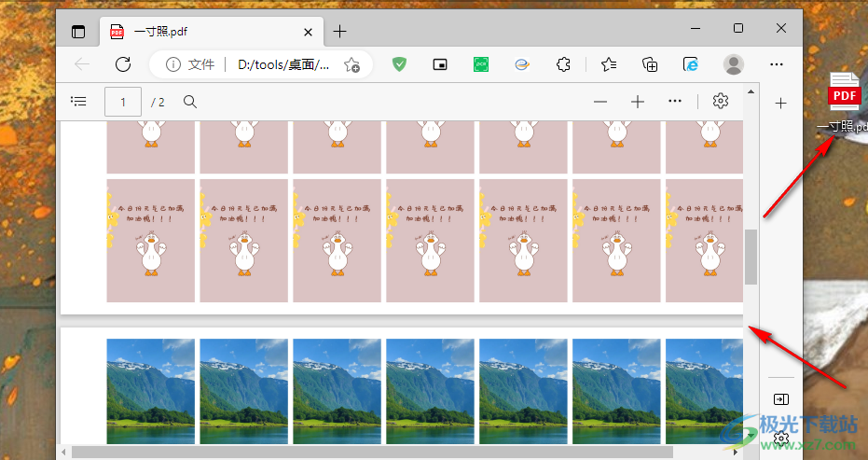Click horizontal scrollbar right arrow
This screenshot has width=868, height=460.
click(x=735, y=453)
